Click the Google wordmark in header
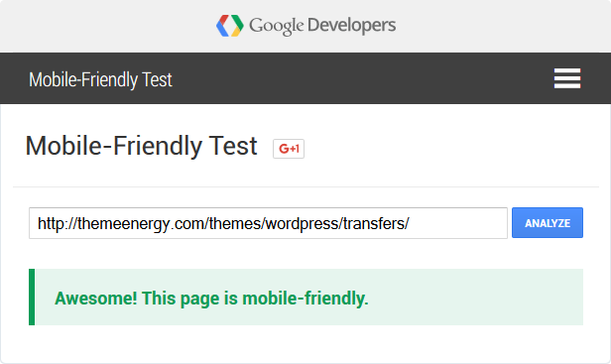Screen dimensions: 611x364 coord(277,26)
